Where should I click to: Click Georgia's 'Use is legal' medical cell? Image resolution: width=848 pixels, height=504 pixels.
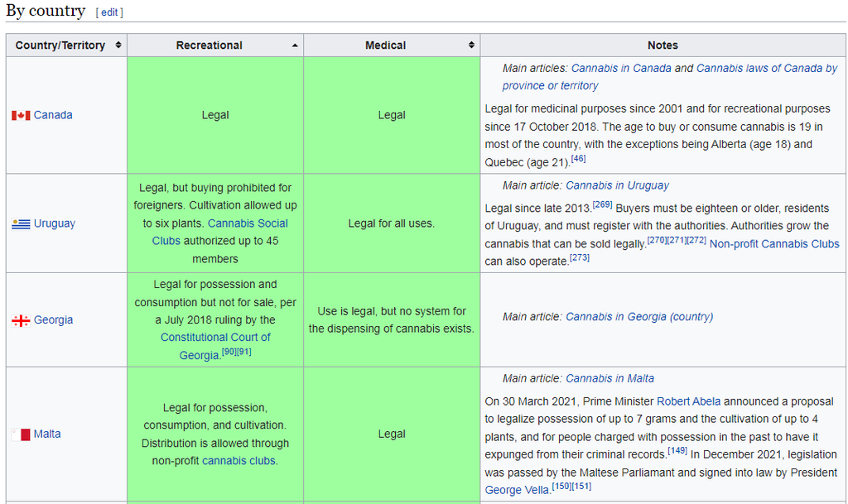point(392,319)
